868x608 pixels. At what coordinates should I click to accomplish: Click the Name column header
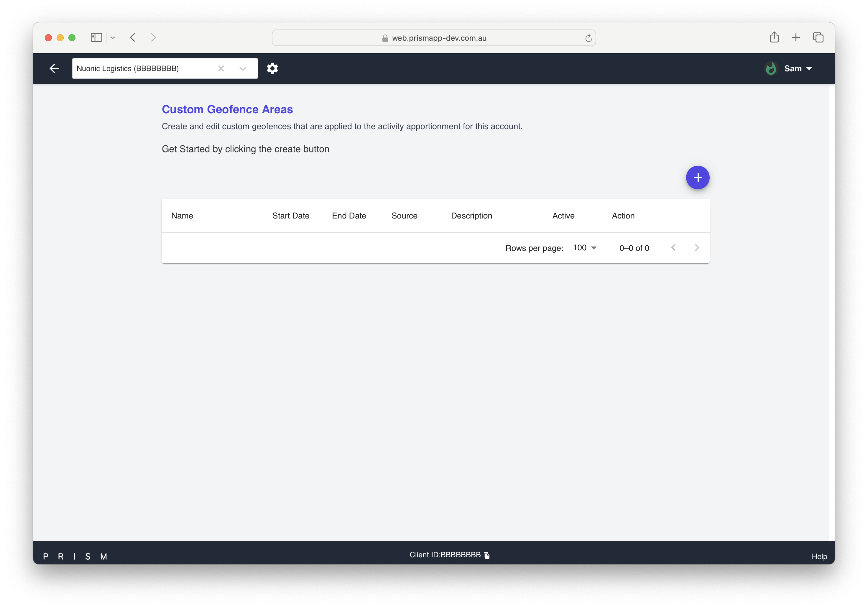point(182,216)
